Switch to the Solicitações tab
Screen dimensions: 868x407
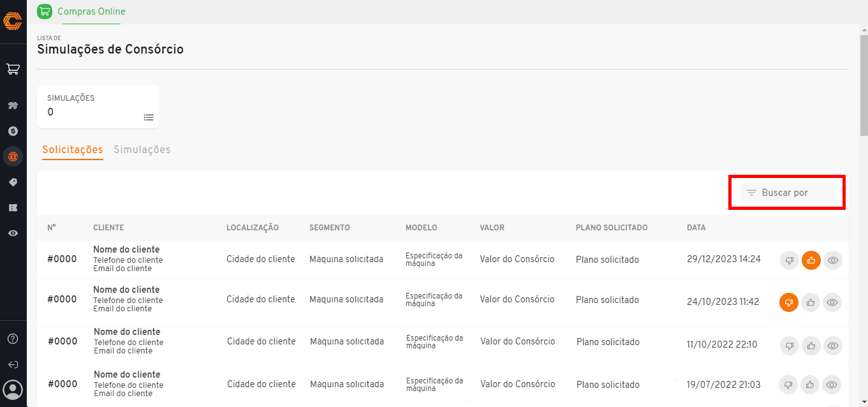(x=73, y=150)
